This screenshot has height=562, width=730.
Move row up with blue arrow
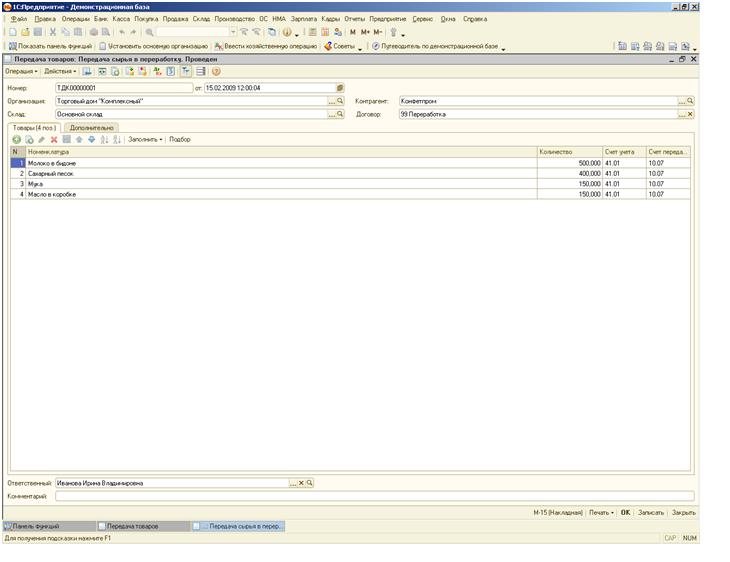79,139
